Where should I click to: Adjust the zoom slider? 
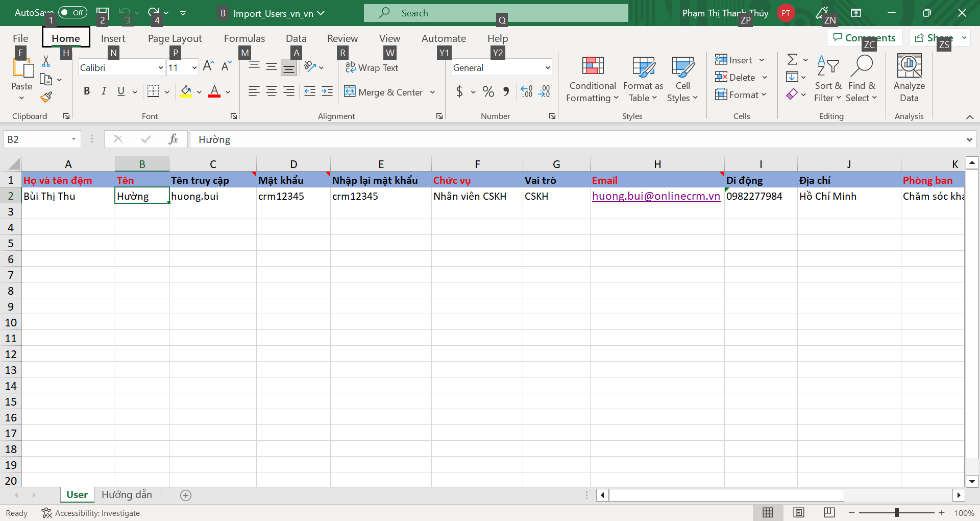897,513
